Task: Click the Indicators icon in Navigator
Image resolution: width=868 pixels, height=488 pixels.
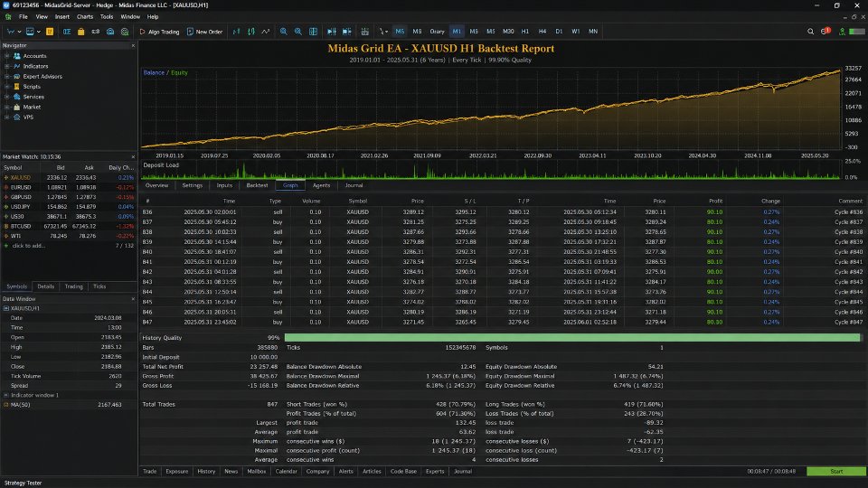Action: click(16, 66)
